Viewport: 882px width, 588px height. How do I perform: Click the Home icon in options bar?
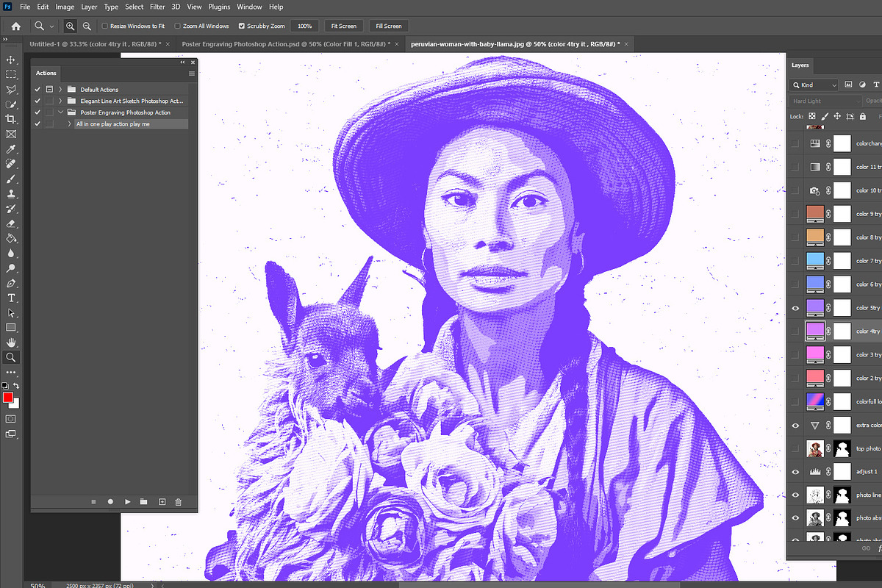point(15,26)
